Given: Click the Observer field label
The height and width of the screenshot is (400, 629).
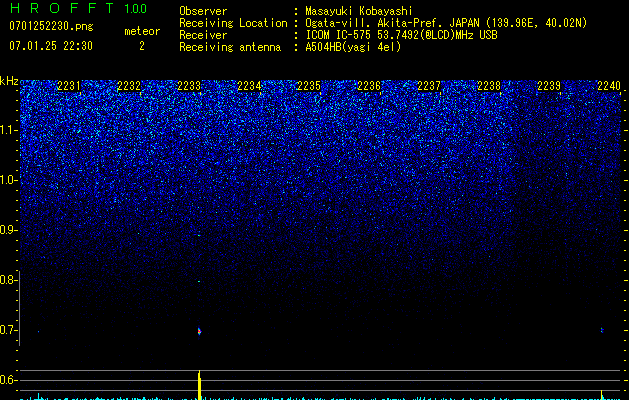Looking at the screenshot, I should (203, 11).
